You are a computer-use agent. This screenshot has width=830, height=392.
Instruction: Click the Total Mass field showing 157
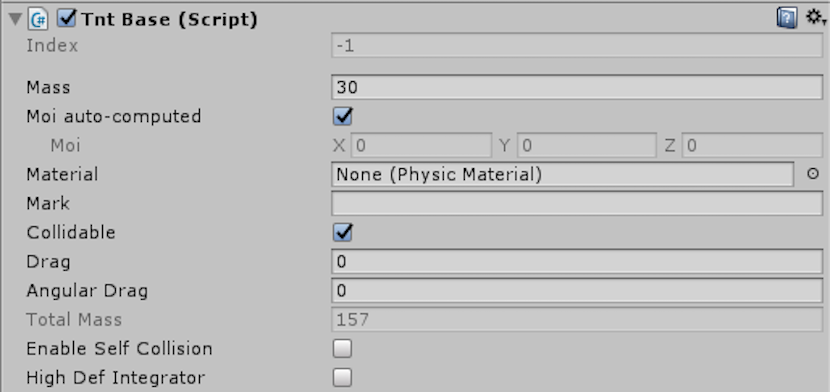click(x=577, y=320)
